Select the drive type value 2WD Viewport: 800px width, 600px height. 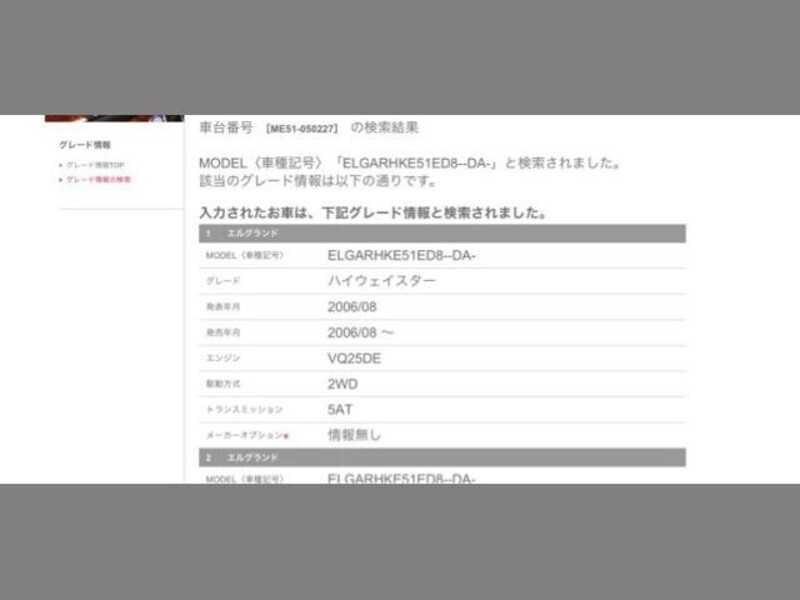342,384
